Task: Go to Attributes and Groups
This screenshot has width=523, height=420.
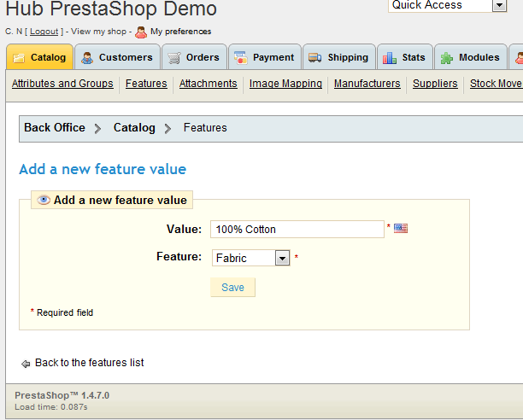Action: pos(62,84)
